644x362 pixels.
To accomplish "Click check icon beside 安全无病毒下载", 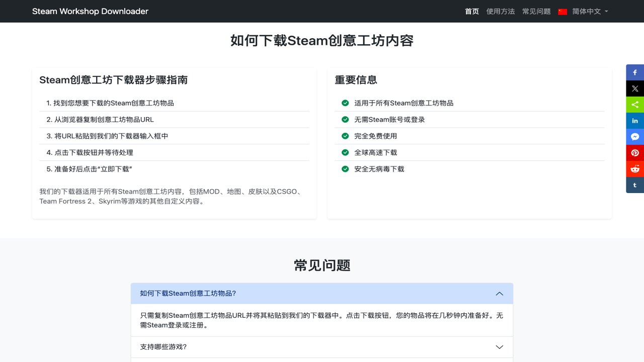I will point(345,169).
